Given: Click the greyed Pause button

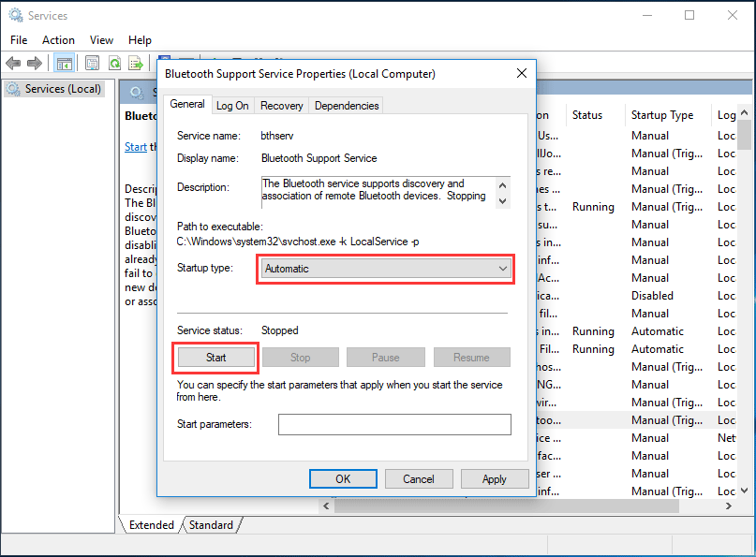Looking at the screenshot, I should point(386,358).
